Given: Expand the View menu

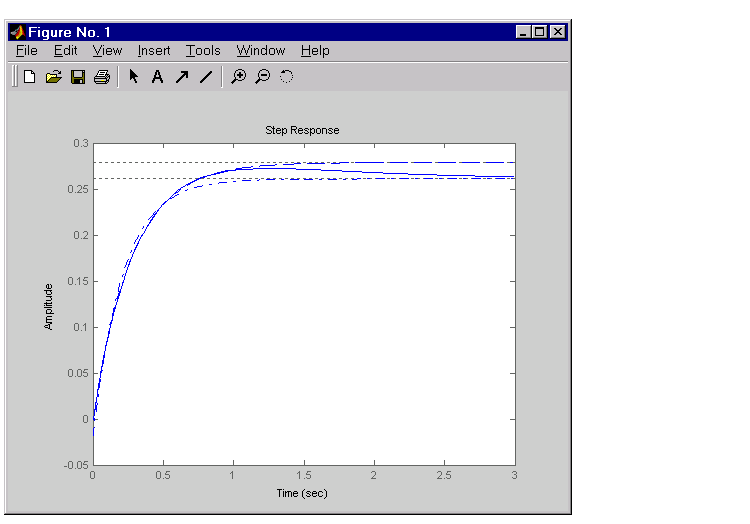Looking at the screenshot, I should (107, 51).
